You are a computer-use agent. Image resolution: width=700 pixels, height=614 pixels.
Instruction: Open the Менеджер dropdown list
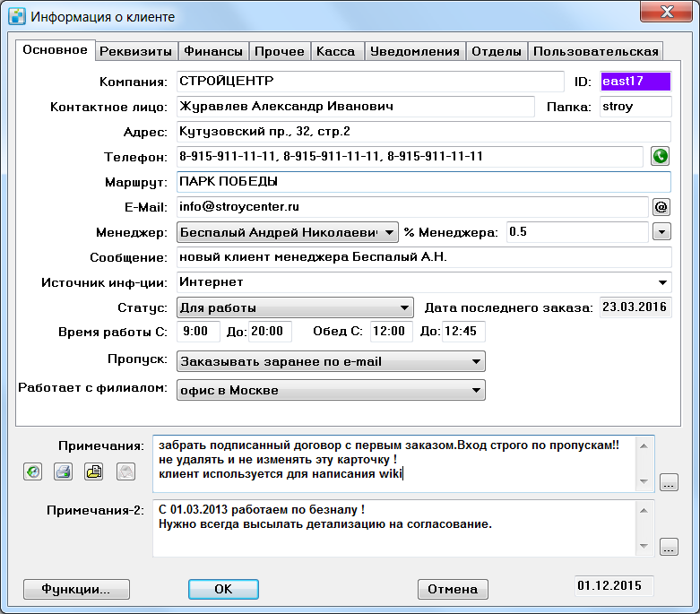[288, 232]
